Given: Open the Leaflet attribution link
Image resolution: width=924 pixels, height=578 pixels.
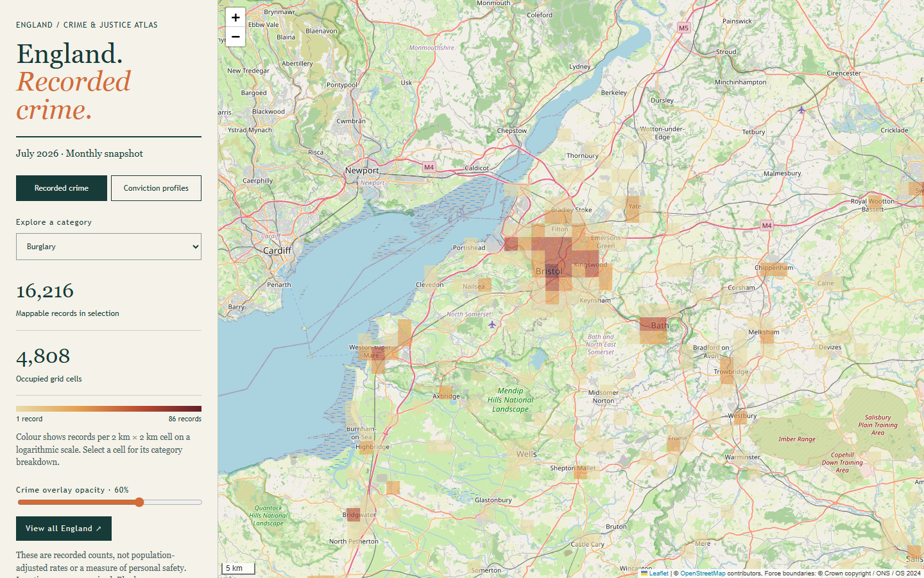Looking at the screenshot, I should [654, 574].
